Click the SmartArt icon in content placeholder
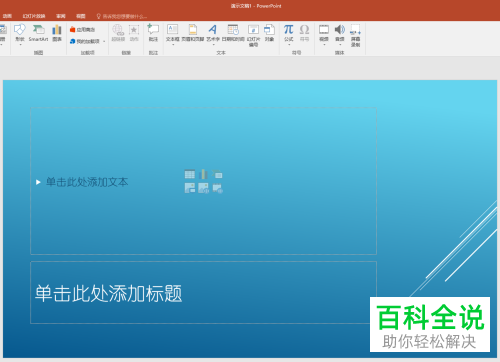The image size is (500, 362). [217, 174]
